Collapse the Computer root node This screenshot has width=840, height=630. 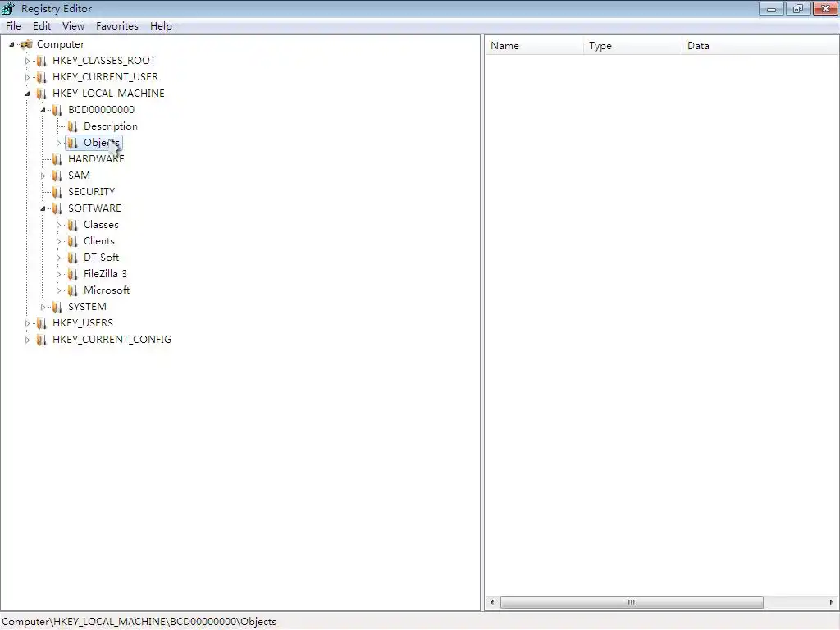[x=11, y=44]
